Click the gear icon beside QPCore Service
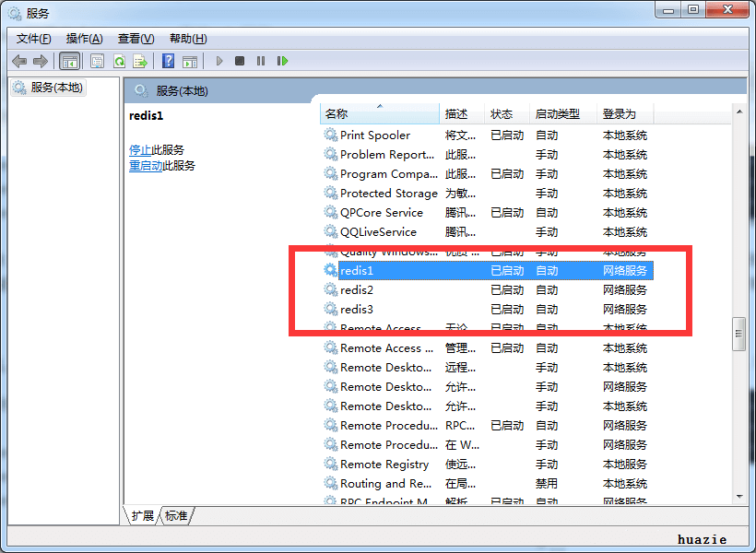Viewport: 756px width, 553px height. (x=330, y=212)
